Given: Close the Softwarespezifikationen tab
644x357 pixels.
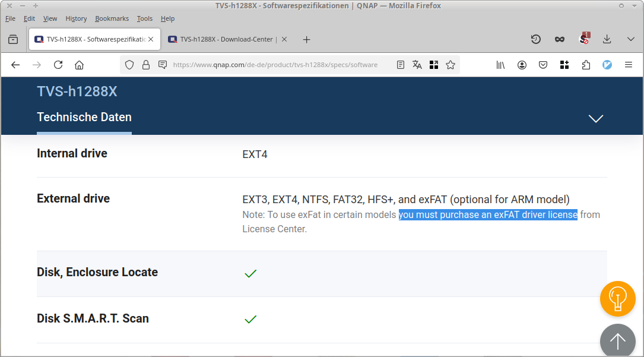Looking at the screenshot, I should click(151, 39).
